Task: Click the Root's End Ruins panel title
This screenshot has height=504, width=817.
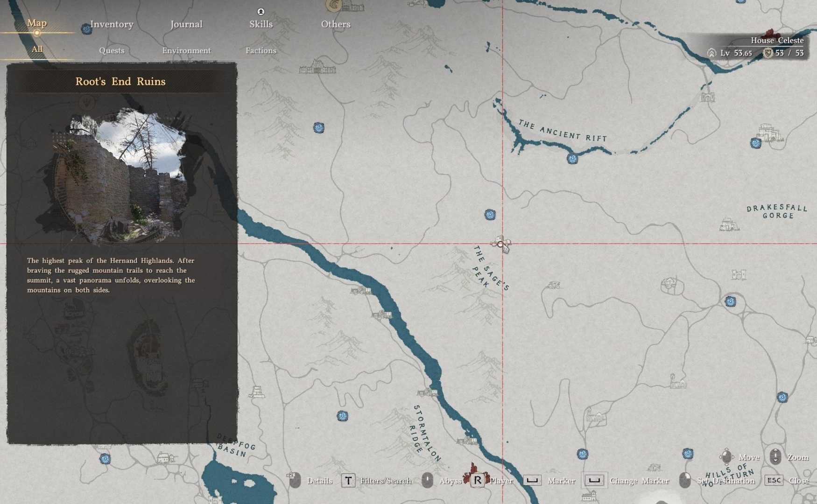Action: pyautogui.click(x=120, y=82)
